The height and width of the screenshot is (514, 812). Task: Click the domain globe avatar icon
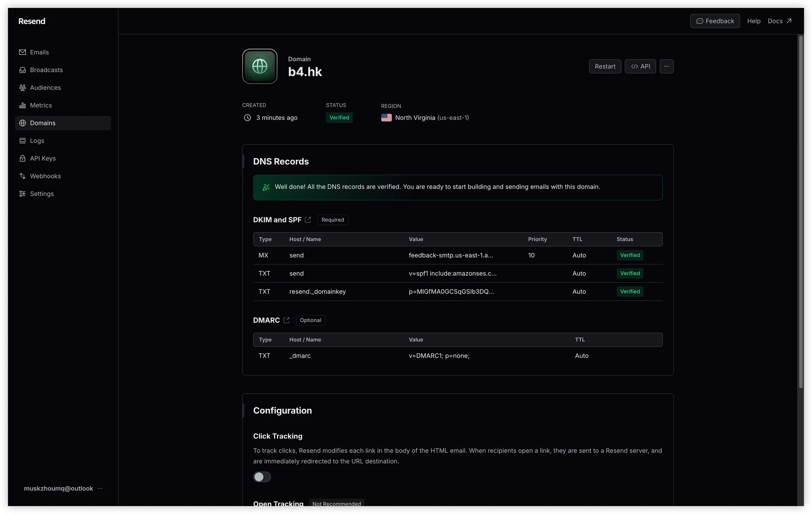(x=260, y=66)
